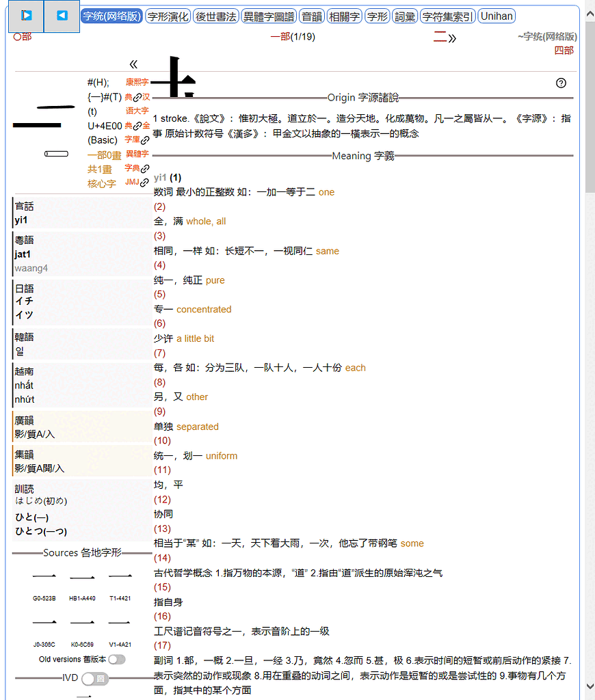Click the 典 link beside U+4E00
The image size is (595, 700).
pos(129,126)
